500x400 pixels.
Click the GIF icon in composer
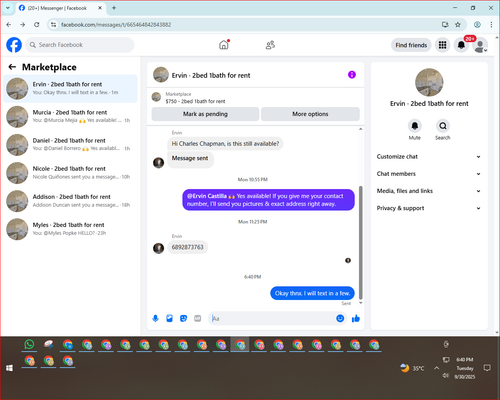[198, 318]
